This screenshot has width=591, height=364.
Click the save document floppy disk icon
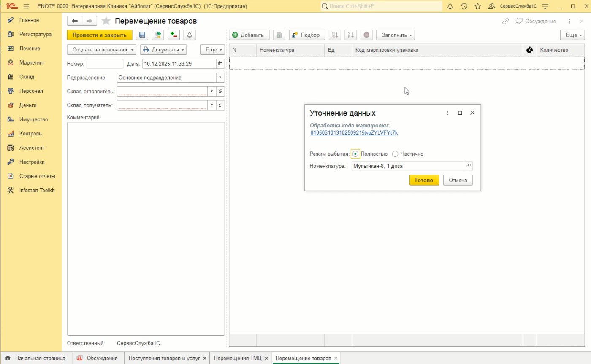coord(142,35)
